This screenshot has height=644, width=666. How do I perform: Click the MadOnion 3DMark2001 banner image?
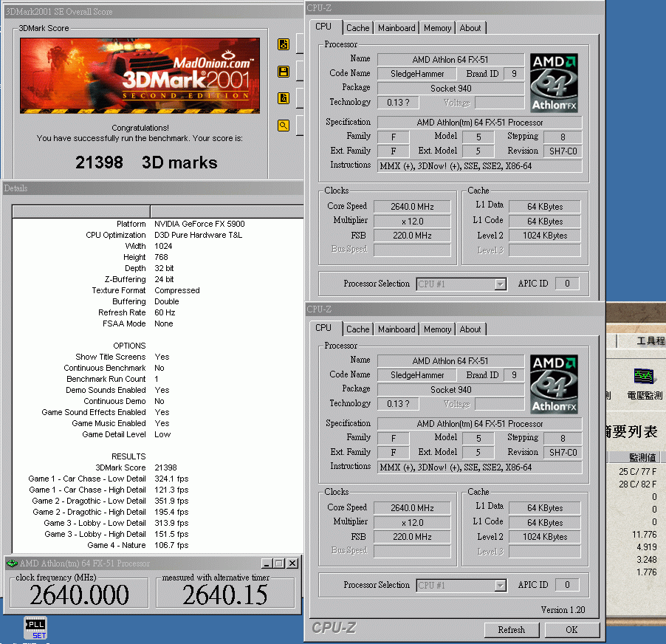140,75
